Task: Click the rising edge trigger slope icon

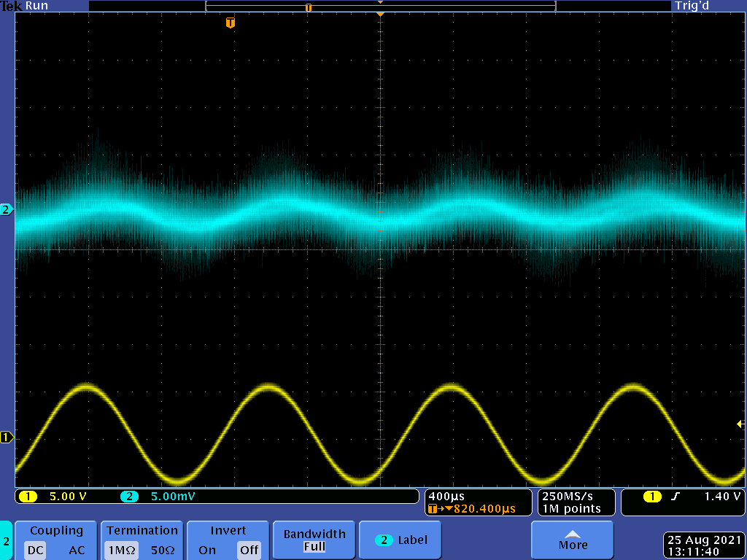Action: 676,497
